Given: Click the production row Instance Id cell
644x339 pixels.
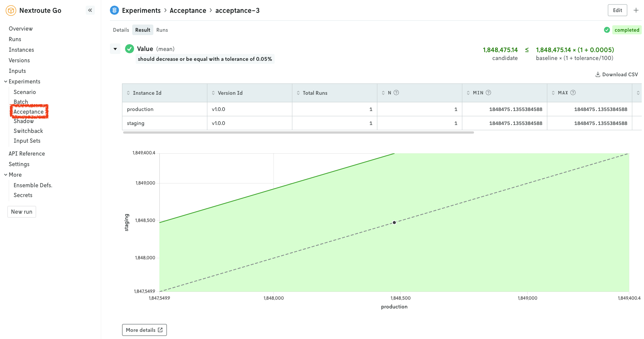Looking at the screenshot, I should 165,109.
